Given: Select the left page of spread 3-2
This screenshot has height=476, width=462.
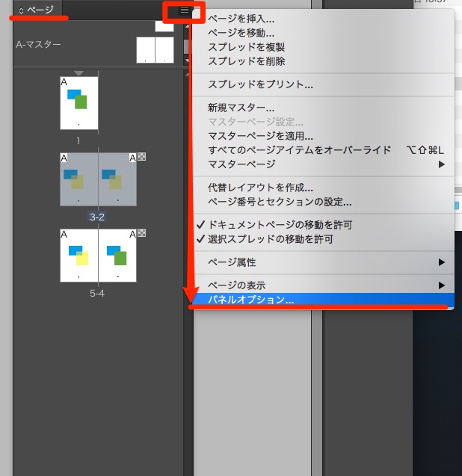Looking at the screenshot, I should (x=79, y=179).
